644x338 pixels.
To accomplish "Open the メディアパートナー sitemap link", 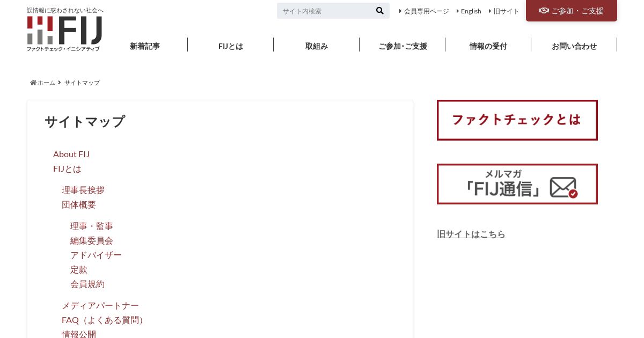I will tap(100, 305).
